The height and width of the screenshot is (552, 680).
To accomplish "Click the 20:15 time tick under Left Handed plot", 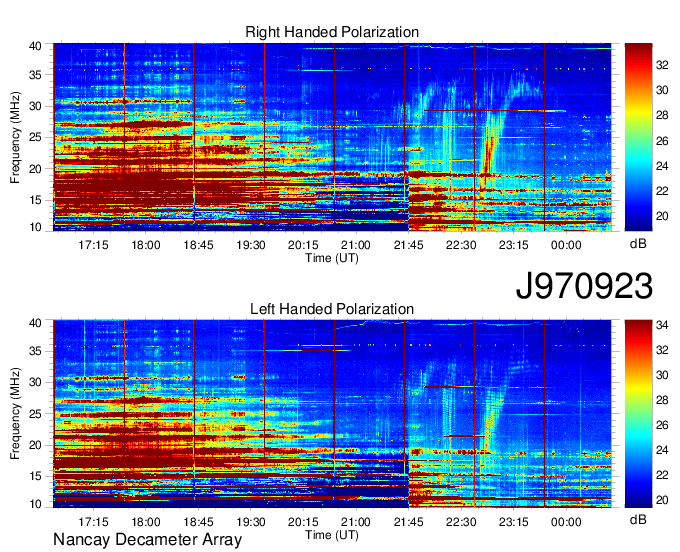I will 303,522.
